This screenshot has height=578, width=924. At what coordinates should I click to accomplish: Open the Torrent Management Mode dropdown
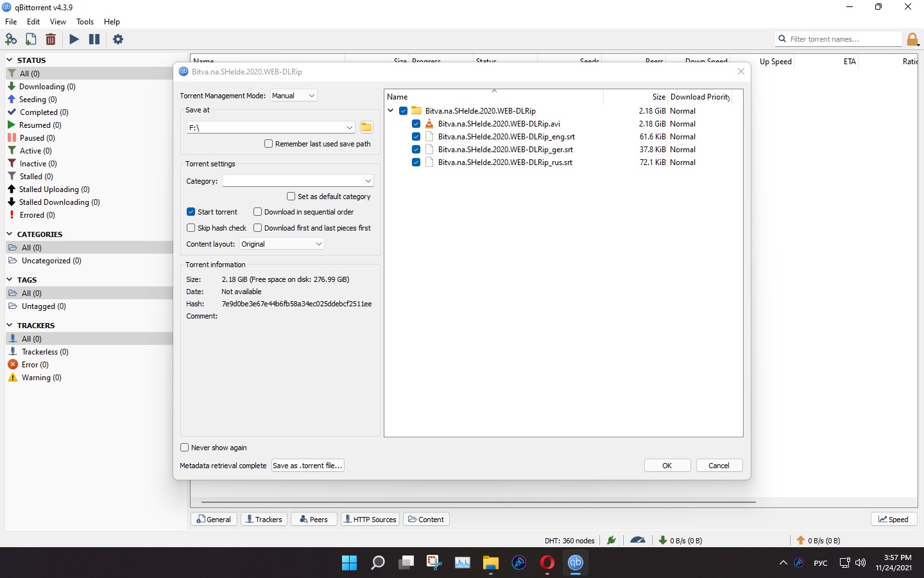coord(293,96)
